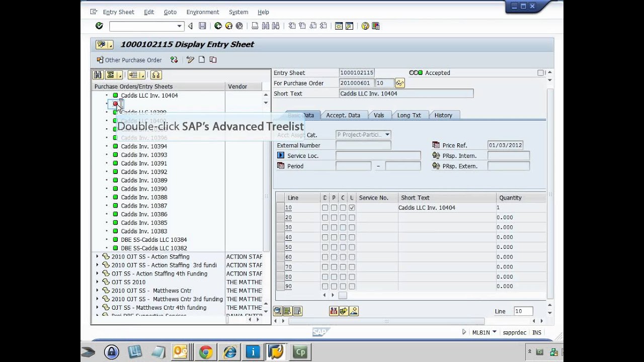The image size is (644, 362).
Task: Expand OJT SS - Matthews Cntr 4th funding node
Action: pyautogui.click(x=97, y=307)
